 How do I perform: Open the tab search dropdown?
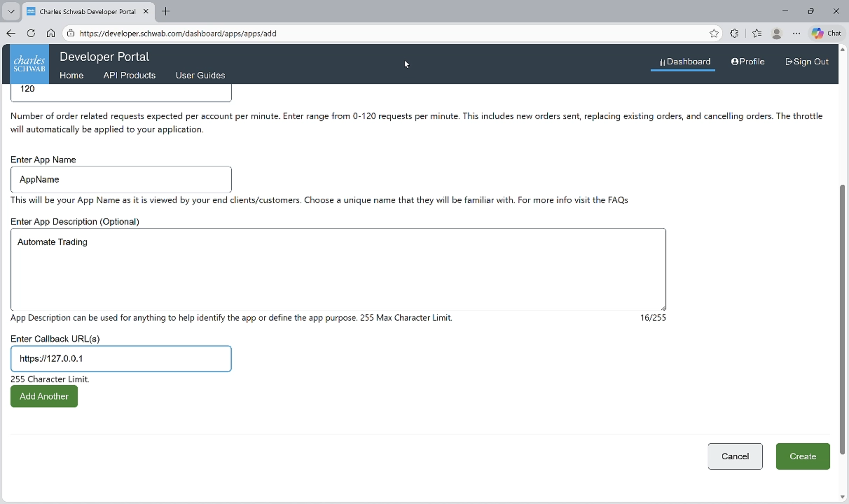coord(10,11)
